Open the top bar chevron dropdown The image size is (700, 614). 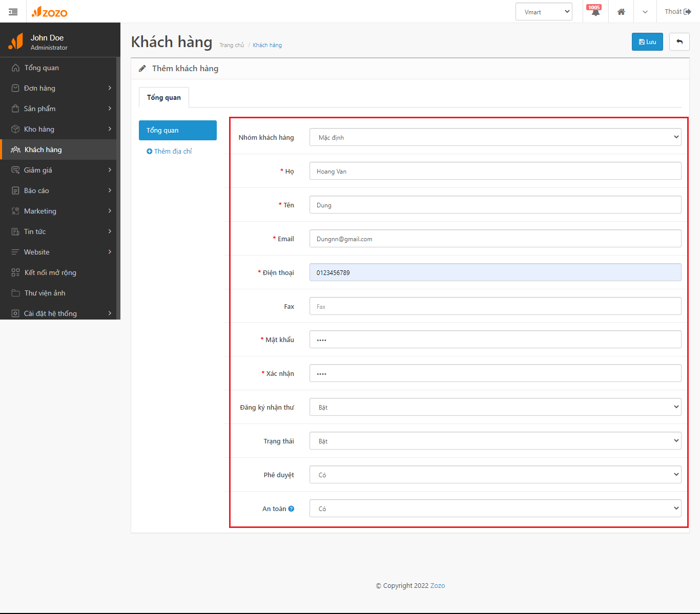point(645,12)
